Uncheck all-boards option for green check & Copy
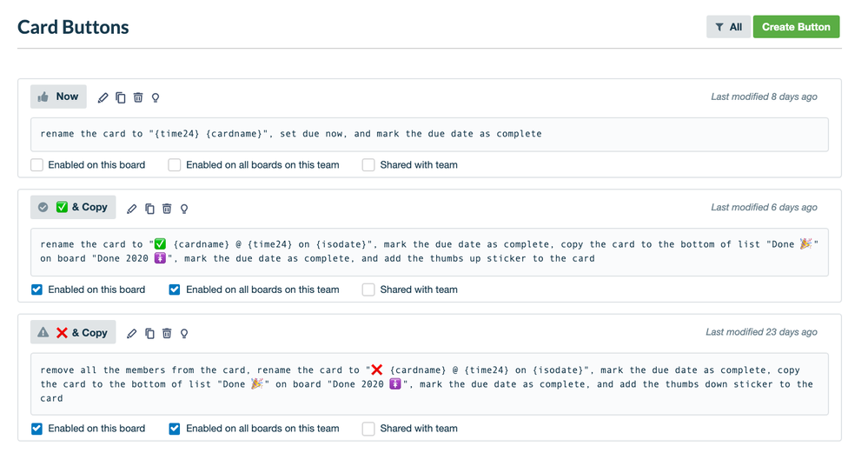 175,290
